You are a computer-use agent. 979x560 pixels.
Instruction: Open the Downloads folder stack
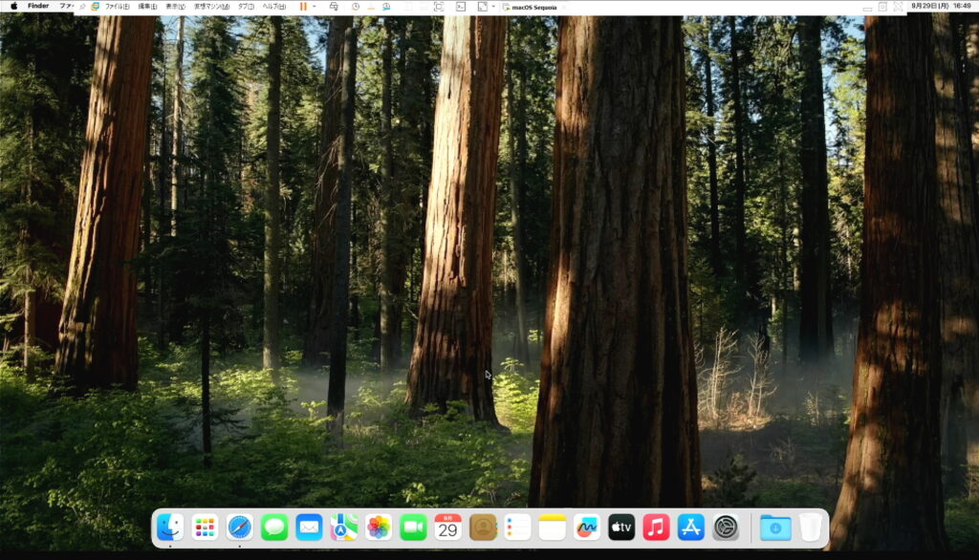coord(774,527)
